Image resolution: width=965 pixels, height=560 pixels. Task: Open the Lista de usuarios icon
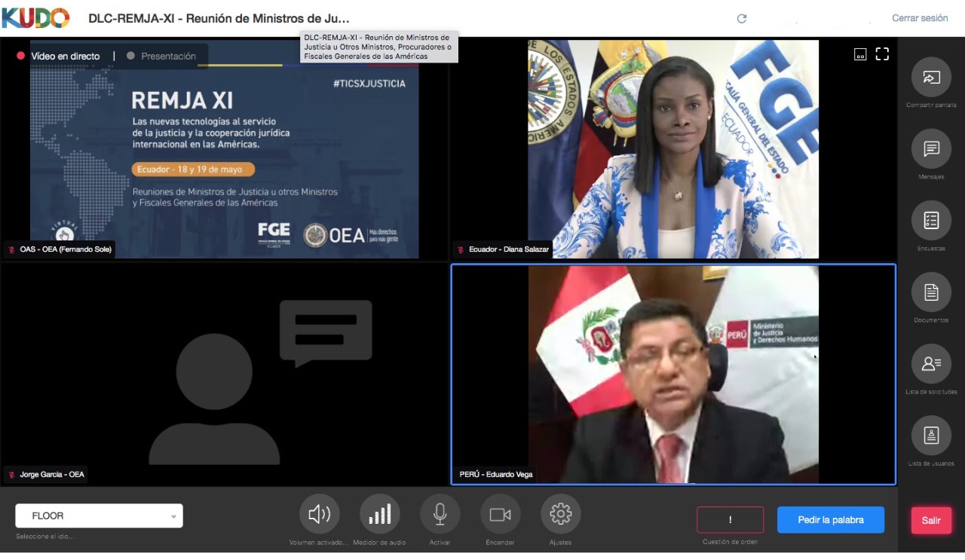[x=931, y=435]
